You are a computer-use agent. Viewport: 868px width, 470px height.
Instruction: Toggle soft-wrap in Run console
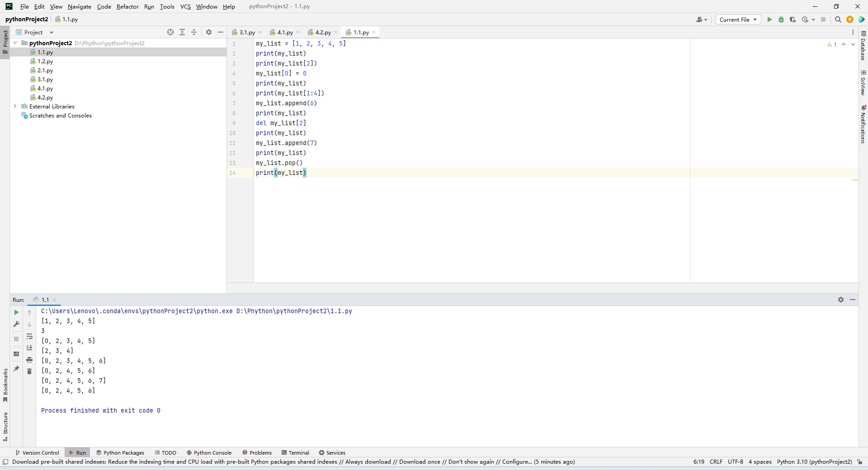click(x=29, y=336)
